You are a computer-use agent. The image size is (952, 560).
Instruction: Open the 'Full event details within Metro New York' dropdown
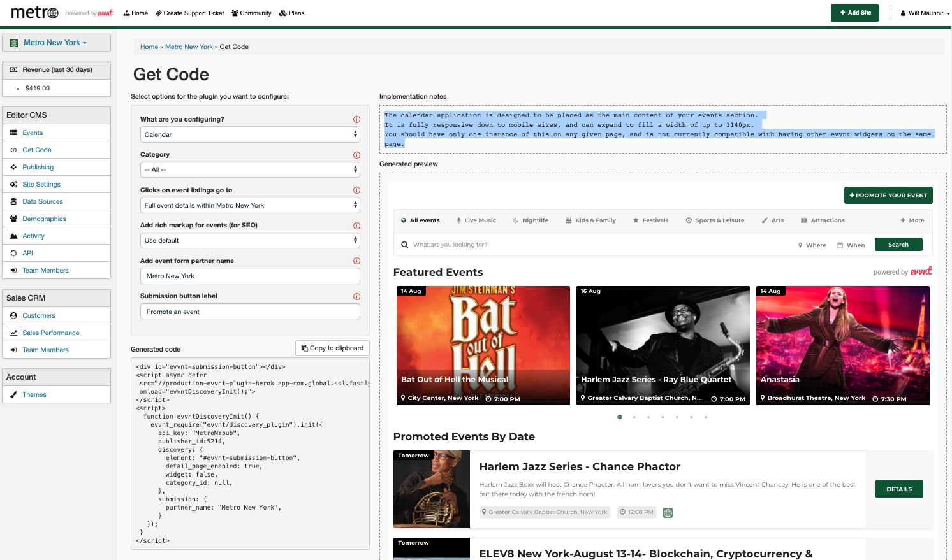pyautogui.click(x=250, y=205)
